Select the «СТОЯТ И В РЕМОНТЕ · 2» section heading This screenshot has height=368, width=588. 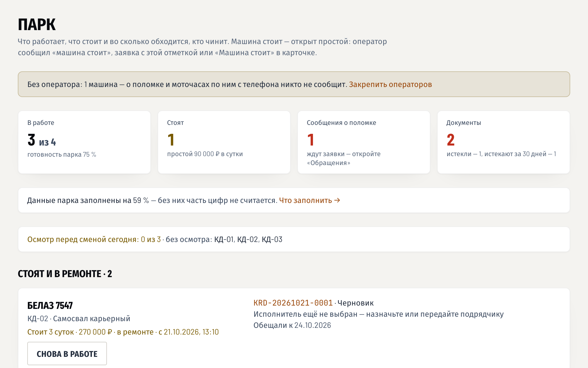[x=65, y=274]
